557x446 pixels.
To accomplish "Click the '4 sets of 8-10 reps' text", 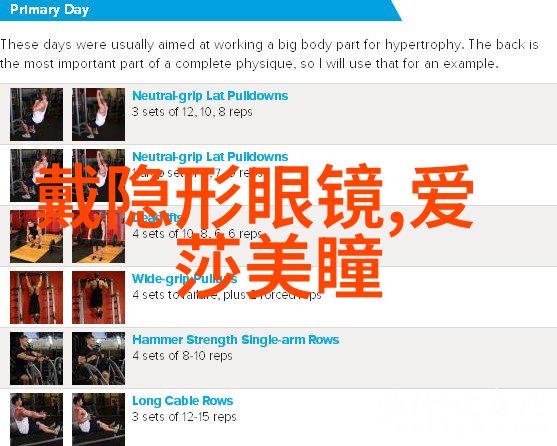I will click(182, 356).
